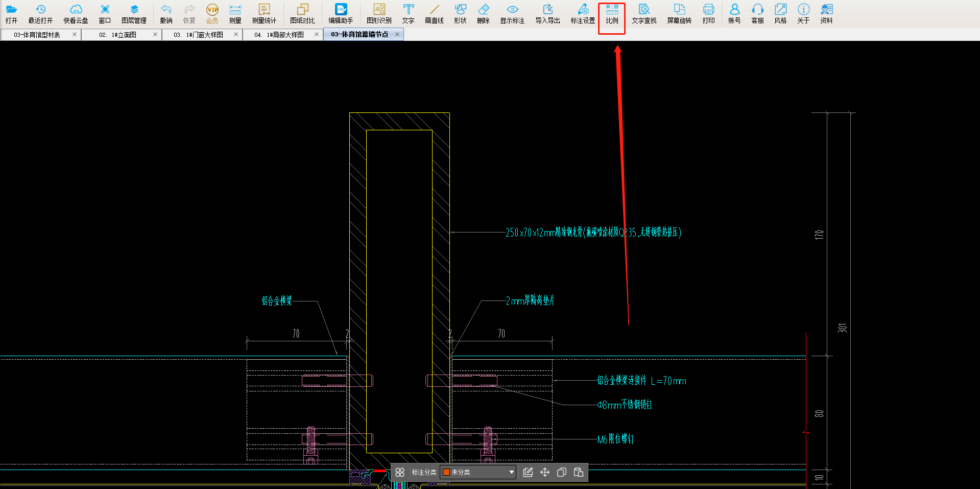Open 图纸对比 drawing compare tool
980x489 pixels.
click(x=302, y=14)
